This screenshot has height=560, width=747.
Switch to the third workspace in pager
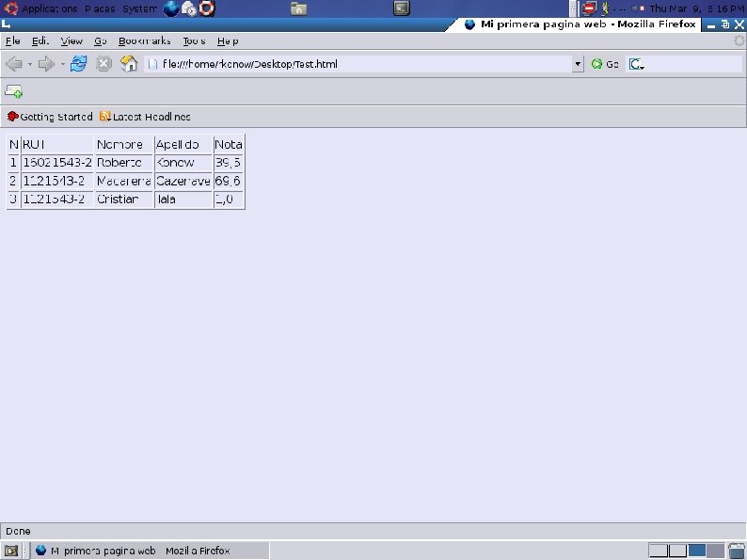click(696, 551)
